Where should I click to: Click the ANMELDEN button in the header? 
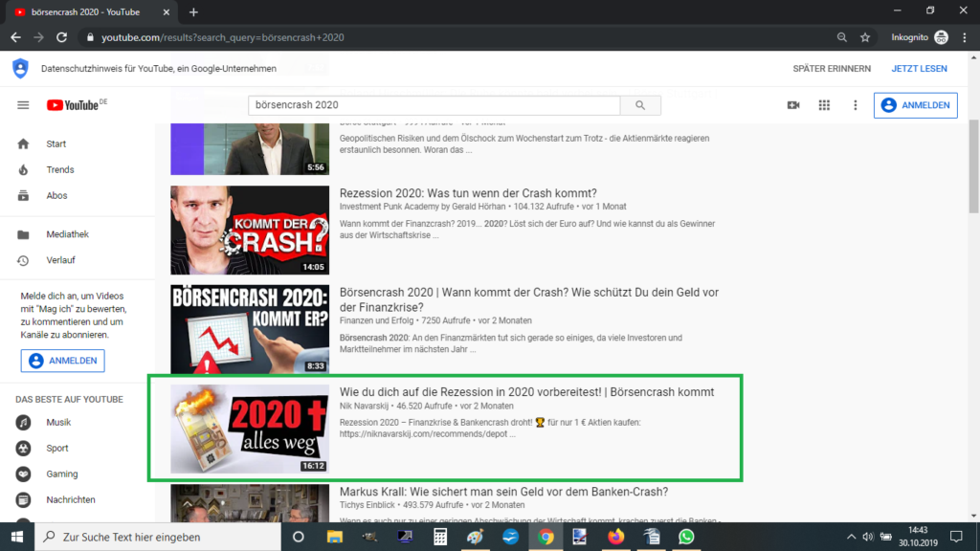[916, 105]
